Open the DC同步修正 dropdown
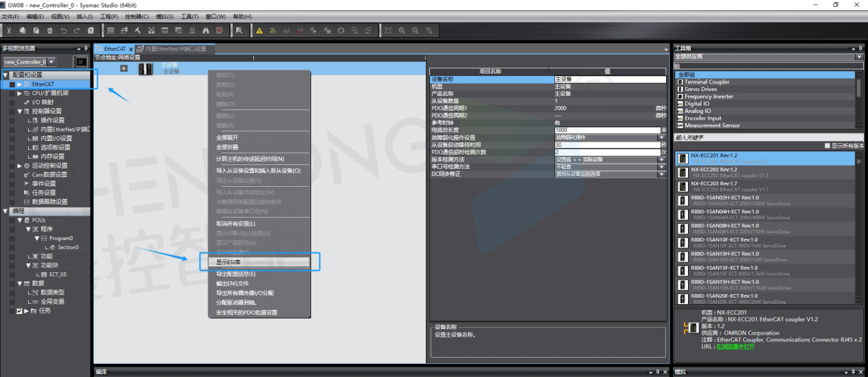The height and width of the screenshot is (377, 868). (661, 174)
